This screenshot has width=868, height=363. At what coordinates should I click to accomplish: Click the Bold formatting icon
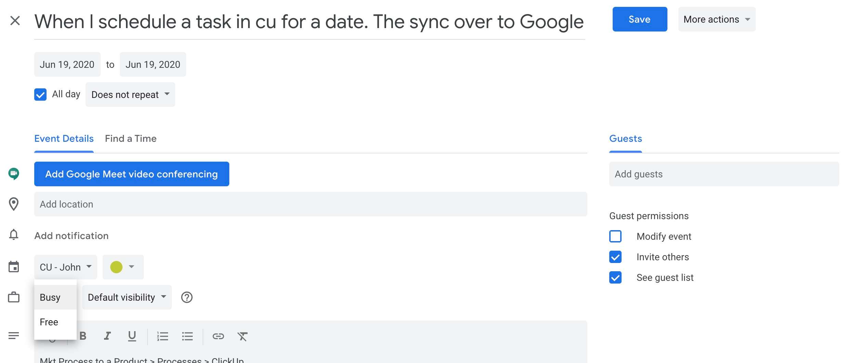[83, 336]
